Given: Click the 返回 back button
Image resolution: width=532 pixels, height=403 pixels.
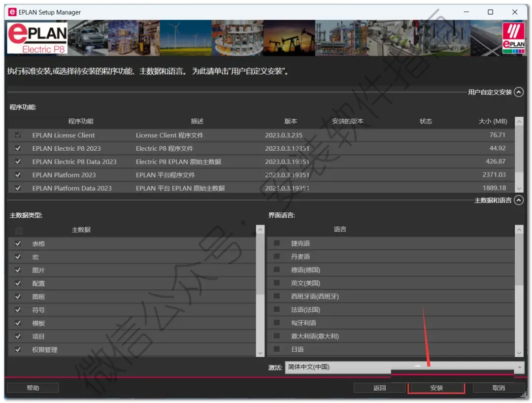Looking at the screenshot, I should point(379,388).
